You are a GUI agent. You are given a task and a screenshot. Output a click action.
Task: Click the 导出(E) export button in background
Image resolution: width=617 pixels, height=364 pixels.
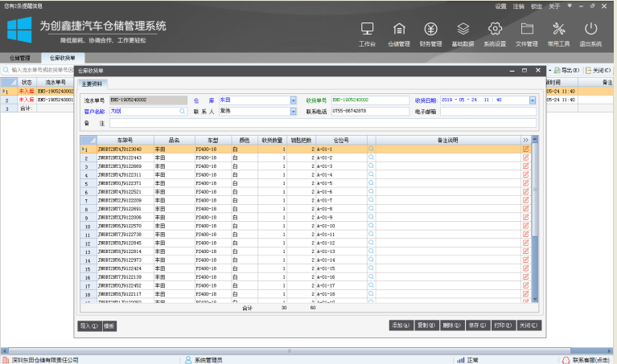point(566,71)
